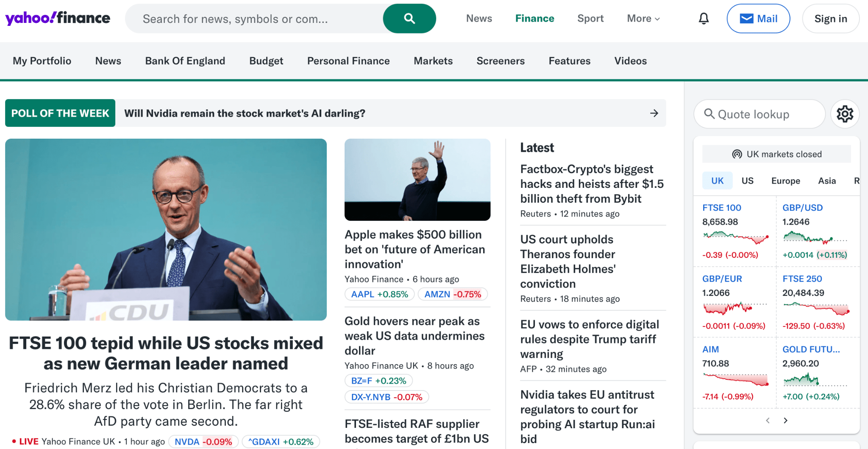Click the magnifier inside Quote lookup
The width and height of the screenshot is (868, 449).
(709, 114)
